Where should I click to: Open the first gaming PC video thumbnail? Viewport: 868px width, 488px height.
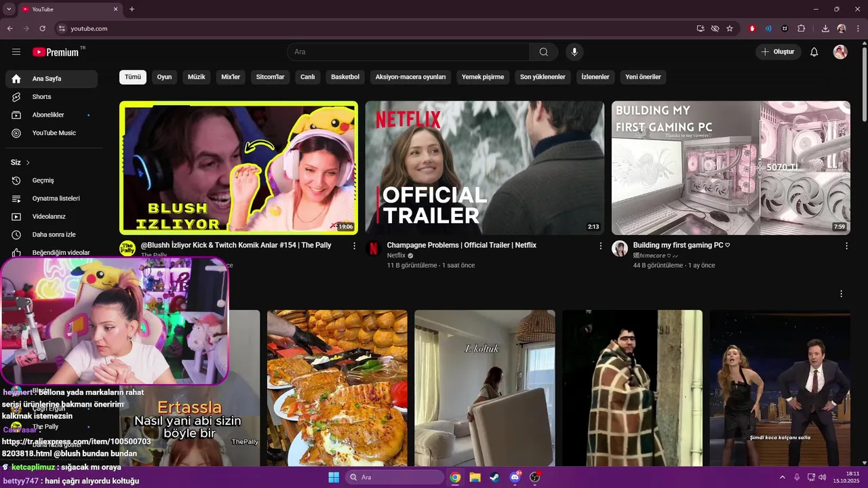(731, 168)
